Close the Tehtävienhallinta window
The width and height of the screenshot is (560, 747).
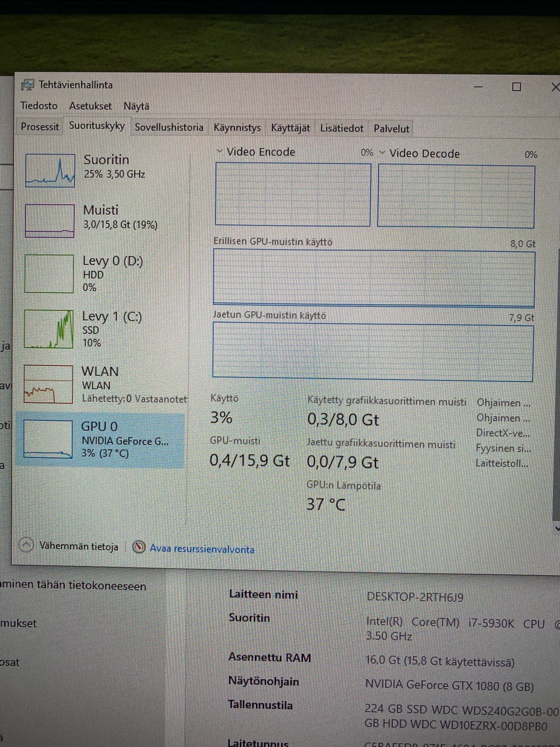point(554,87)
